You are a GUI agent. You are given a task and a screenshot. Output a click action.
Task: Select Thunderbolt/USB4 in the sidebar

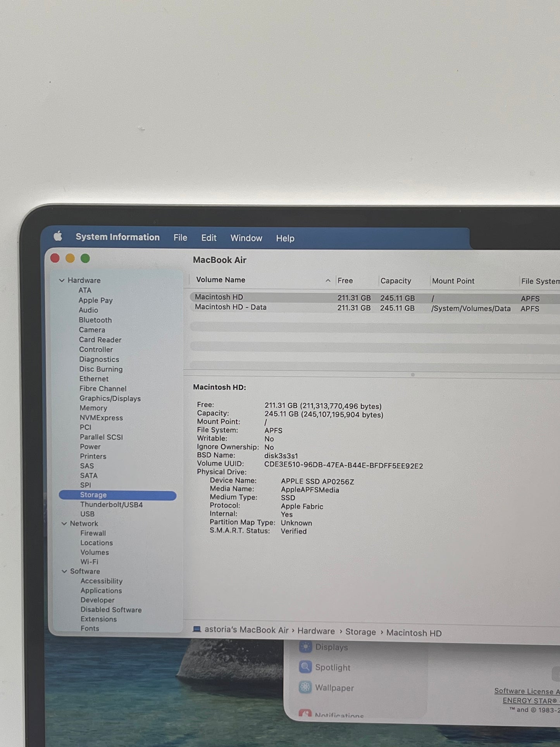tap(112, 504)
